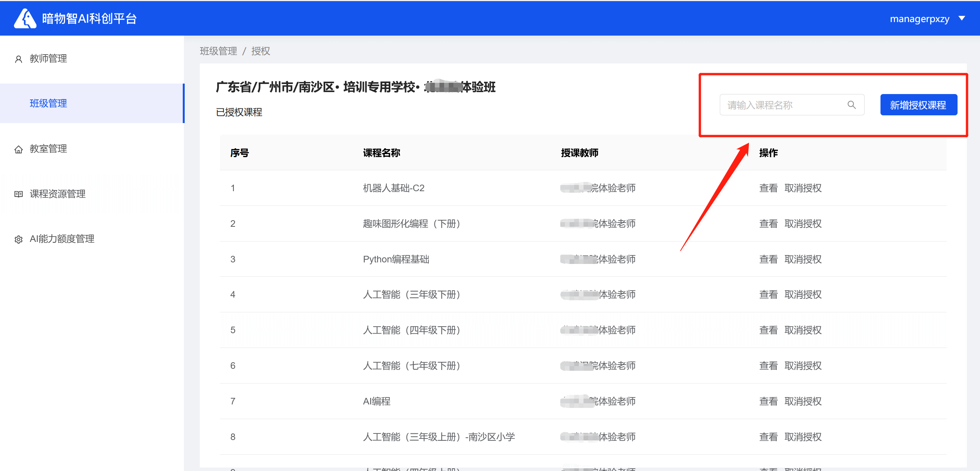Viewport: 980px width, 471px height.
Task: Open the managerpxzy username menu
Action: [x=919, y=19]
